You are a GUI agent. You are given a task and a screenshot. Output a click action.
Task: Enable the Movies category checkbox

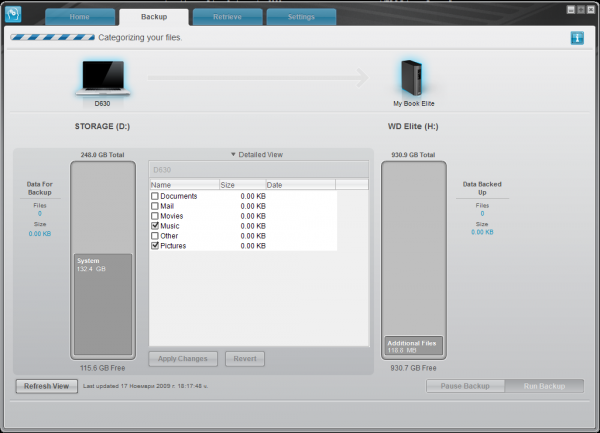tap(155, 216)
